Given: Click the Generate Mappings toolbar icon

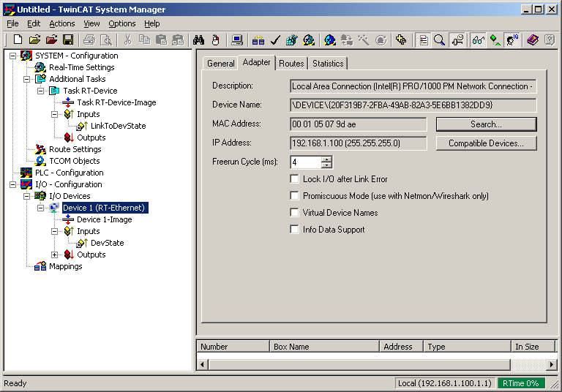Looking at the screenshot, I should (x=258, y=39).
